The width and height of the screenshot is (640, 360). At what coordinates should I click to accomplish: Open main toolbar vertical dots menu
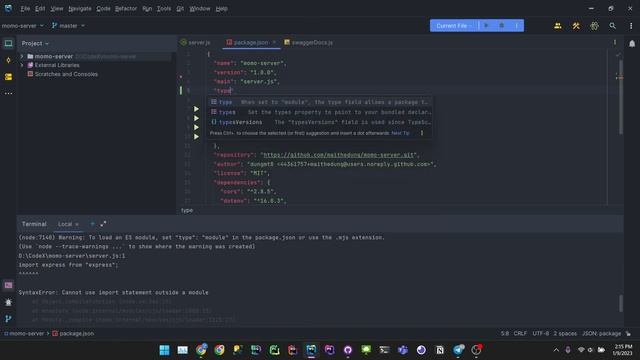click(631, 26)
